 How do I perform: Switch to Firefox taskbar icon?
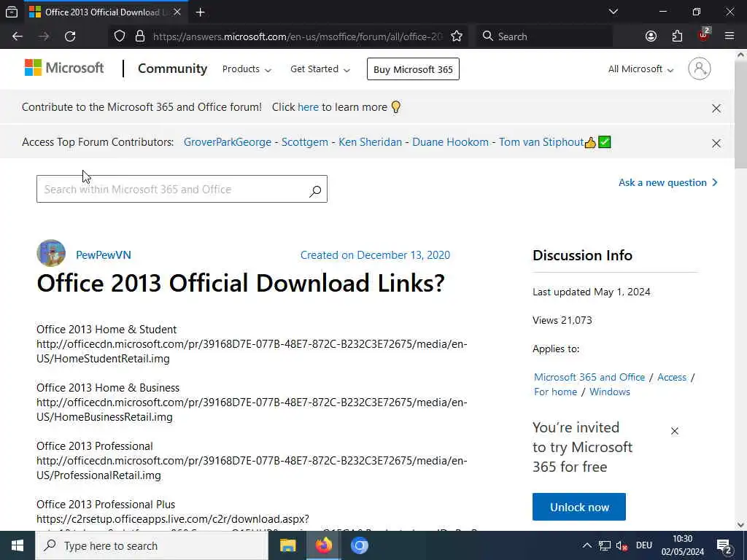323,545
